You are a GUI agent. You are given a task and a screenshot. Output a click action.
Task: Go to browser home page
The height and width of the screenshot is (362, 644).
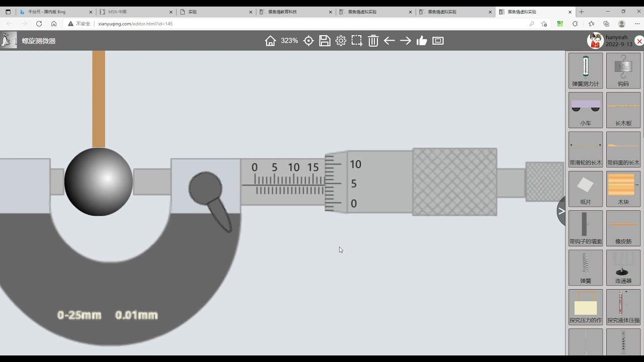pyautogui.click(x=54, y=24)
